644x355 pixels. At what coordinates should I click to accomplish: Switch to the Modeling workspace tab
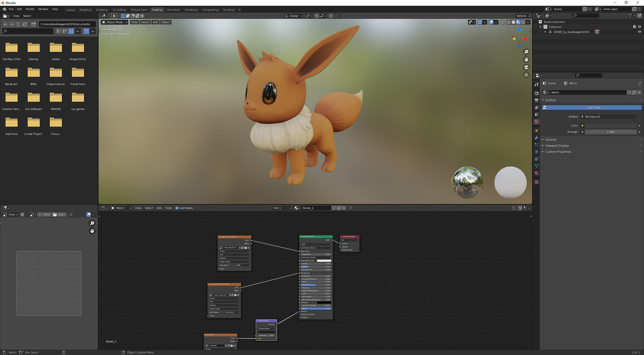click(85, 10)
